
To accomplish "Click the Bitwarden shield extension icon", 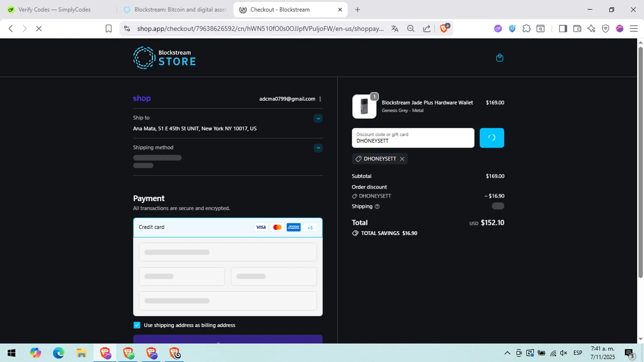I will point(512,28).
